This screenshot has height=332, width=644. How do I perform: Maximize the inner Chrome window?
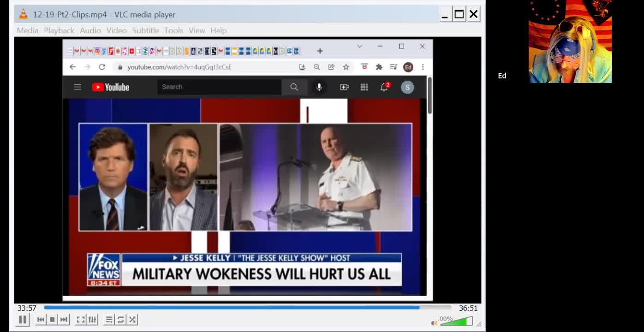pyautogui.click(x=401, y=46)
